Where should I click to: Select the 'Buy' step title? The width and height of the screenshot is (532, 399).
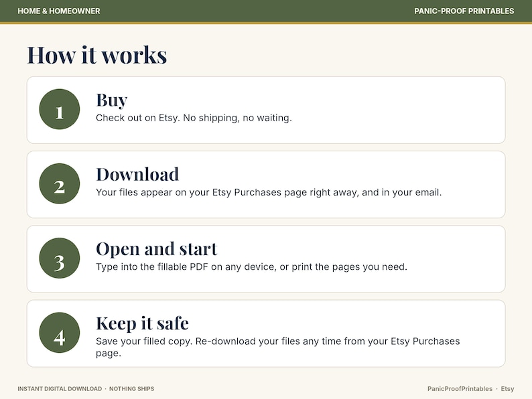[x=112, y=100]
